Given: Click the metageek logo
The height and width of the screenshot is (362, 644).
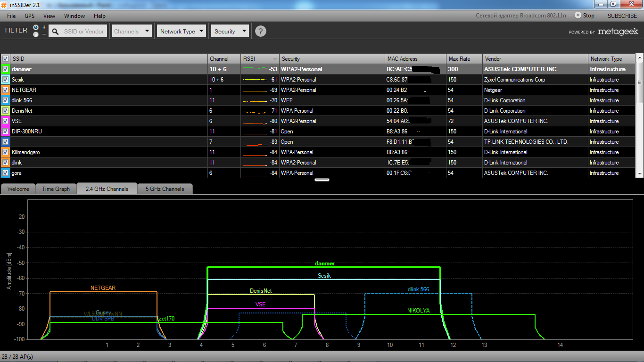Looking at the screenshot, I should point(618,32).
